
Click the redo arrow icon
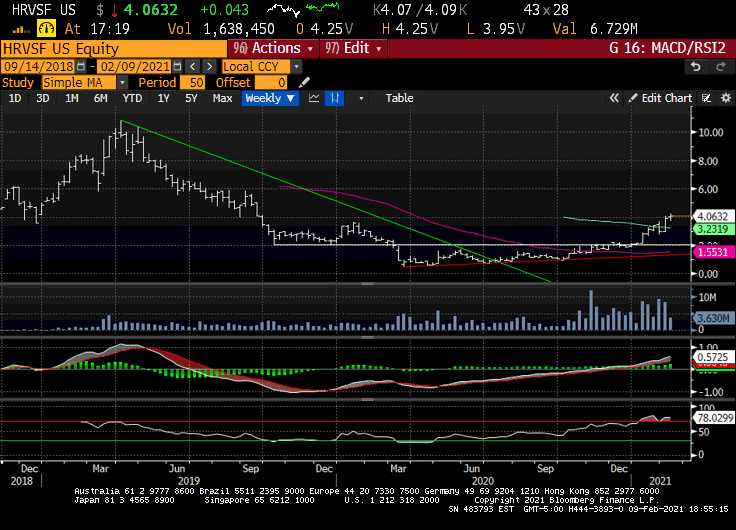[721, 67]
